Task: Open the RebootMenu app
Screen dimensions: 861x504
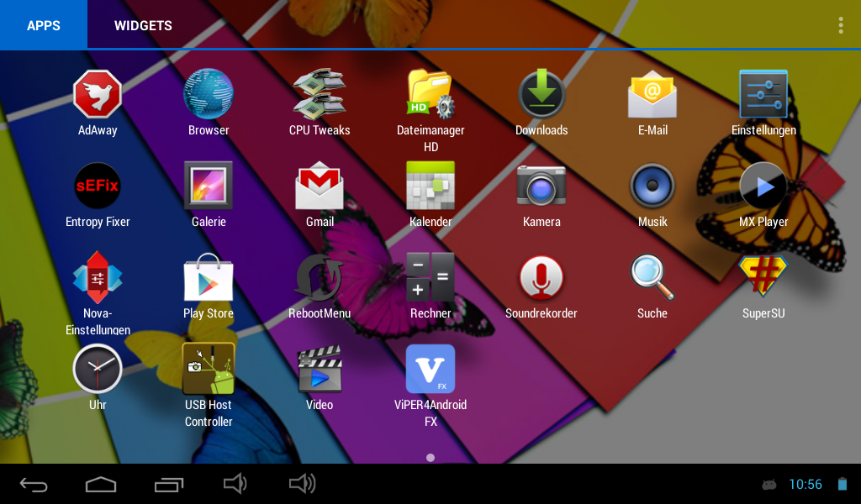Action: (x=319, y=277)
